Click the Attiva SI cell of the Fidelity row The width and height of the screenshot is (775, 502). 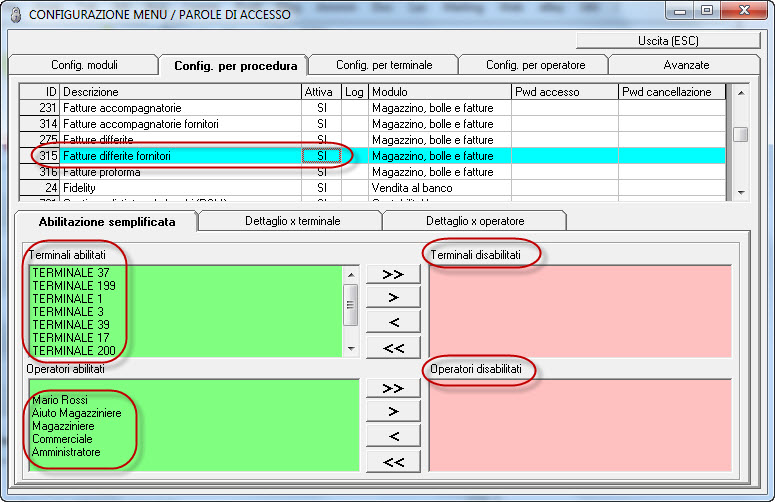[x=321, y=188]
